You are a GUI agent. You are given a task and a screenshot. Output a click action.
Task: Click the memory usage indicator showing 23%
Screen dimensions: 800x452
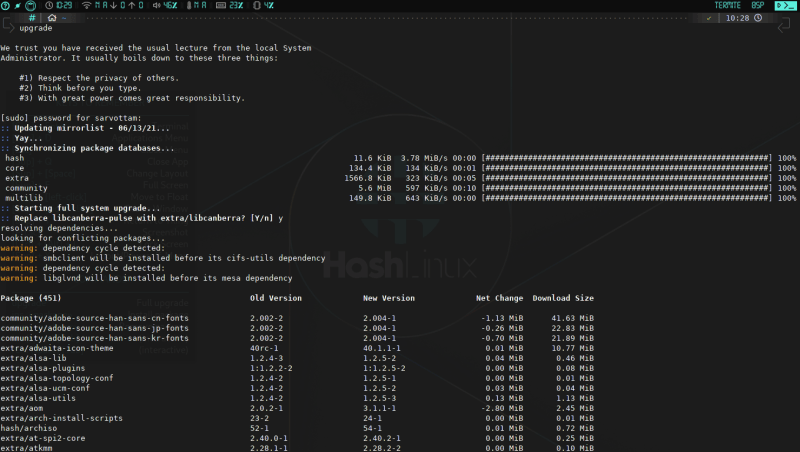pyautogui.click(x=230, y=5)
